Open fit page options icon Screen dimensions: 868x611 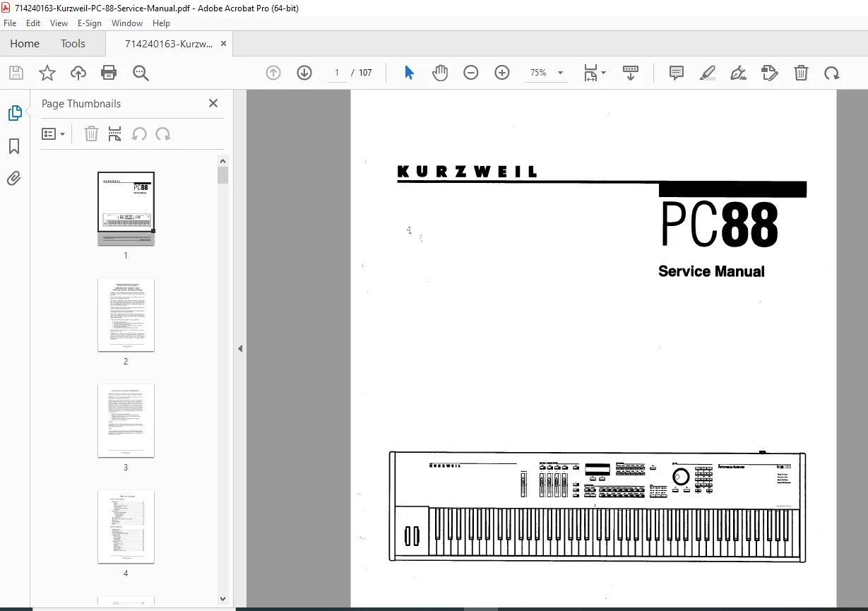coord(594,73)
